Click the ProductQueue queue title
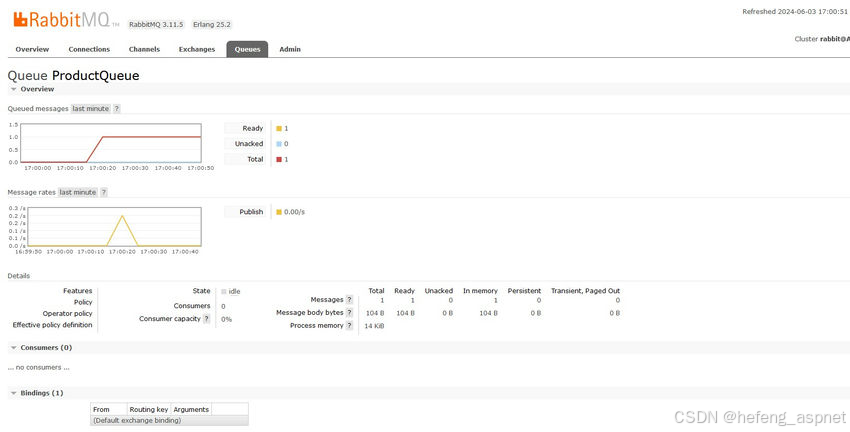Screen dimensions: 850x432 pyautogui.click(x=95, y=75)
